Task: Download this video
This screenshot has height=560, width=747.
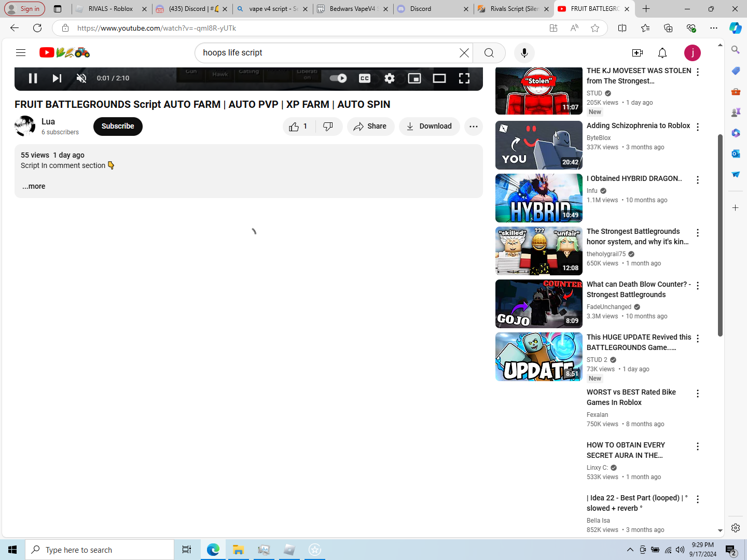Action: coord(429,127)
